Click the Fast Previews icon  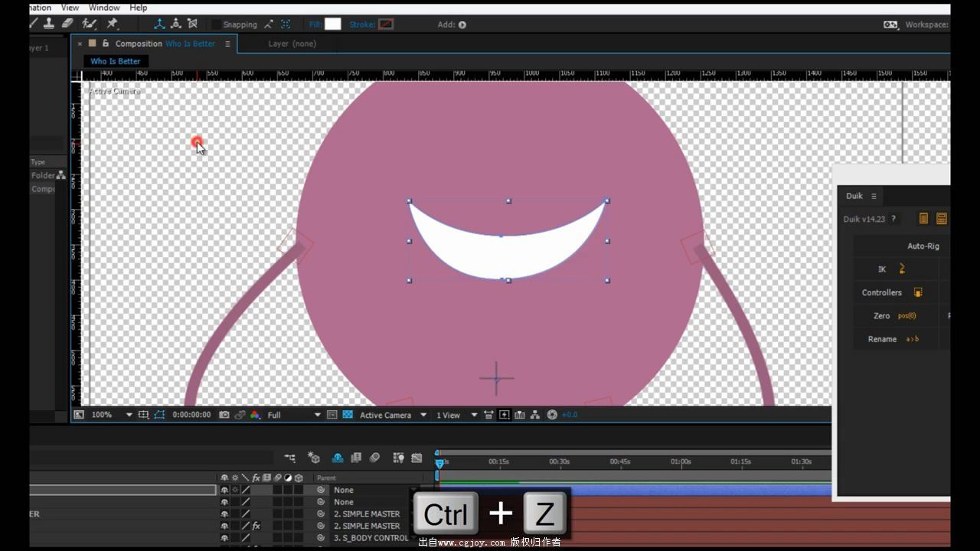pos(504,415)
